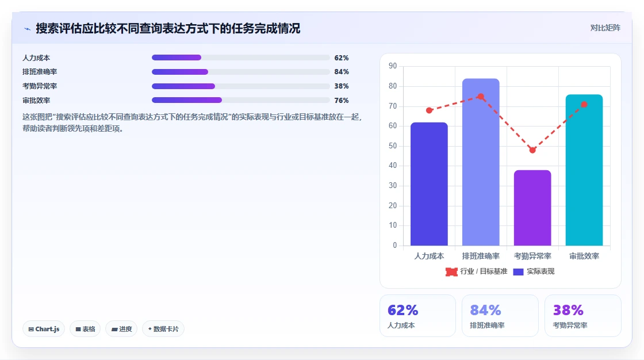
Task: Click the red benchmark point on 排班准确率
Action: [481, 97]
